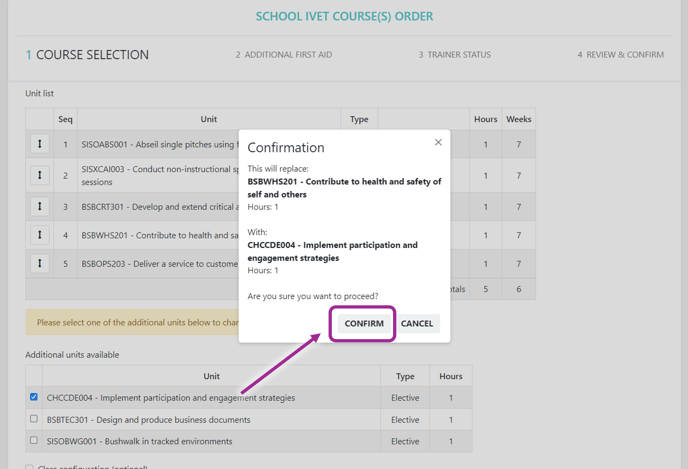Select the BSBWHS201 unit text in unit list
Image resolution: width=688 pixels, height=469 pixels.
coord(160,235)
